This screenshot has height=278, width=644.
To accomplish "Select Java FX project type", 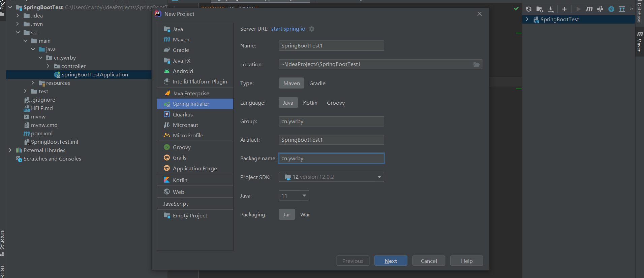I will tap(195, 61).
